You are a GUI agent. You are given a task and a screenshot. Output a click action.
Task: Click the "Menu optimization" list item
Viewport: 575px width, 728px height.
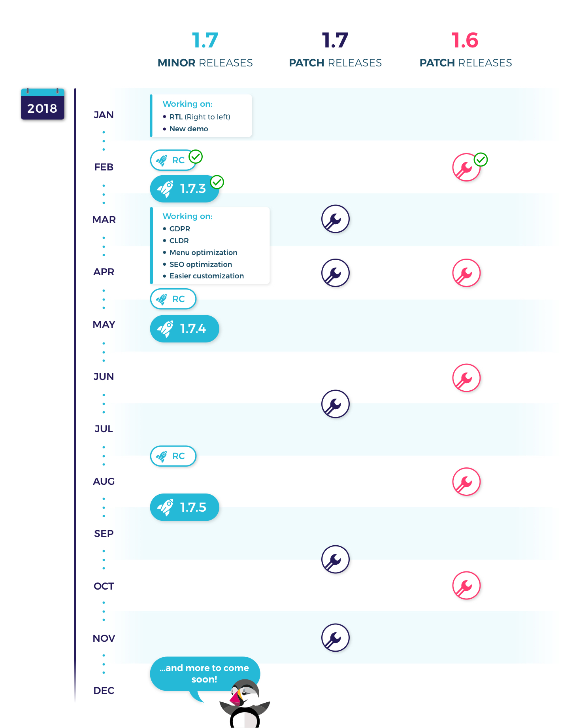pos(203,252)
